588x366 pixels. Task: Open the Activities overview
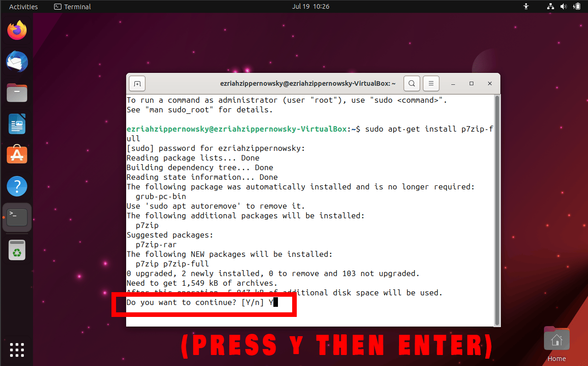[23, 6]
